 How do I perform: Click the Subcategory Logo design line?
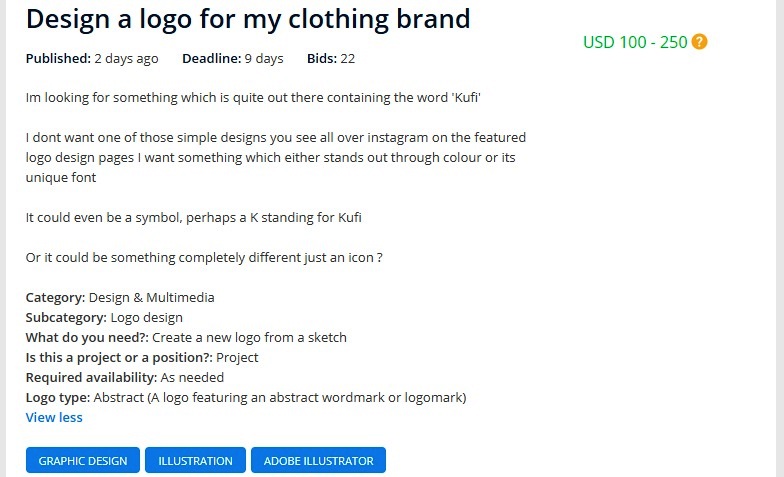pos(104,317)
